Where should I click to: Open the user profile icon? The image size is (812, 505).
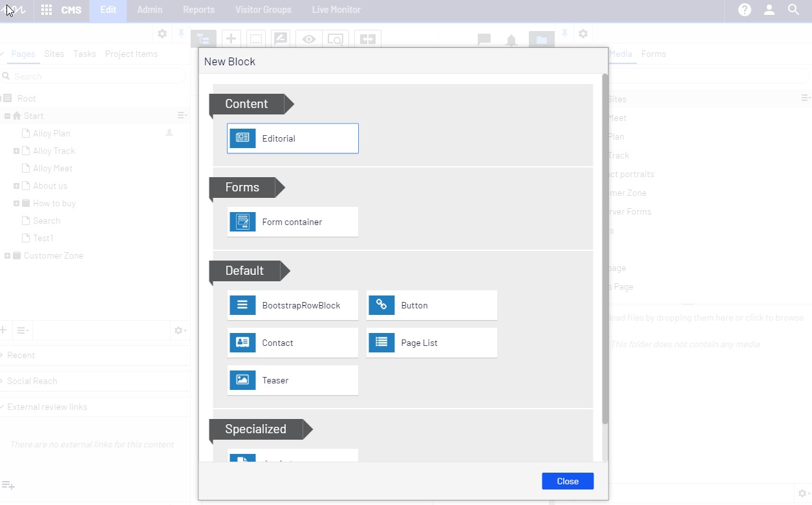click(x=769, y=10)
